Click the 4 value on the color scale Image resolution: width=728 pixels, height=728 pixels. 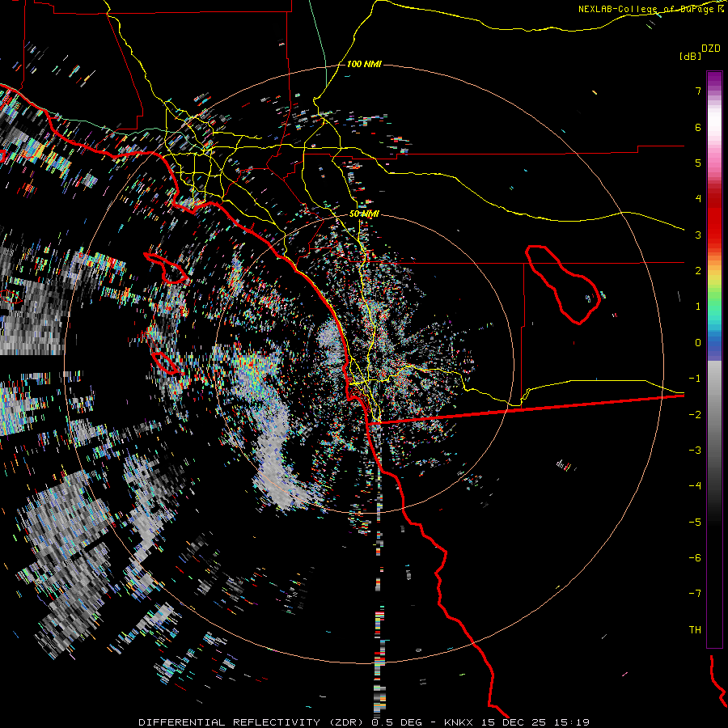[x=698, y=199]
